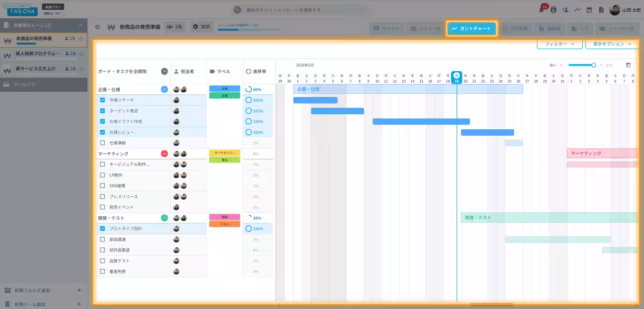Check the SNS施策 task checkbox
The height and width of the screenshot is (309, 644).
tap(103, 186)
